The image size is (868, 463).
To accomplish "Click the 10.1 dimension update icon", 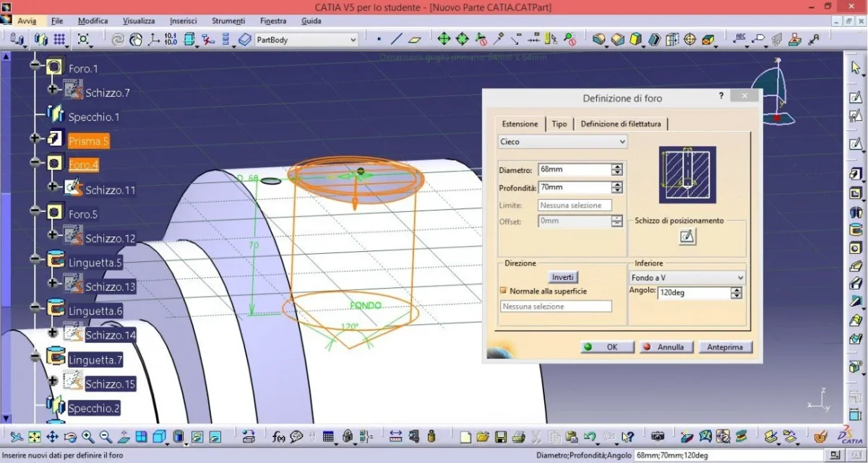I will (171, 39).
